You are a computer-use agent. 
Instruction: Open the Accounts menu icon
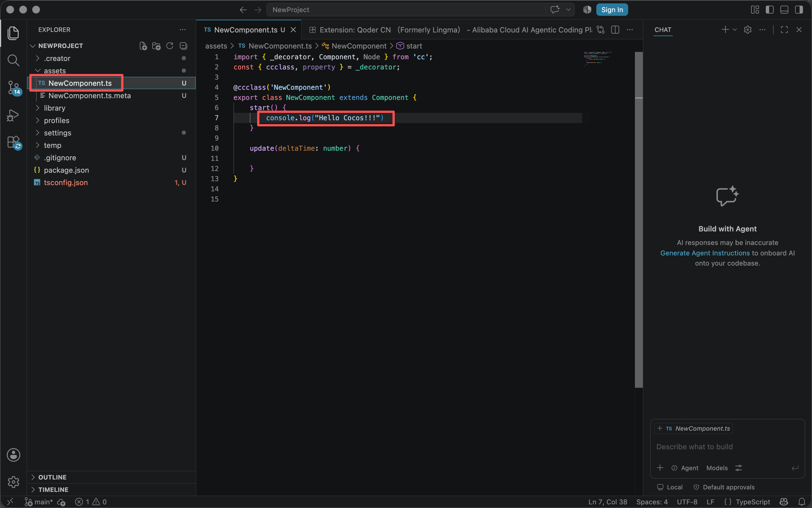(14, 455)
